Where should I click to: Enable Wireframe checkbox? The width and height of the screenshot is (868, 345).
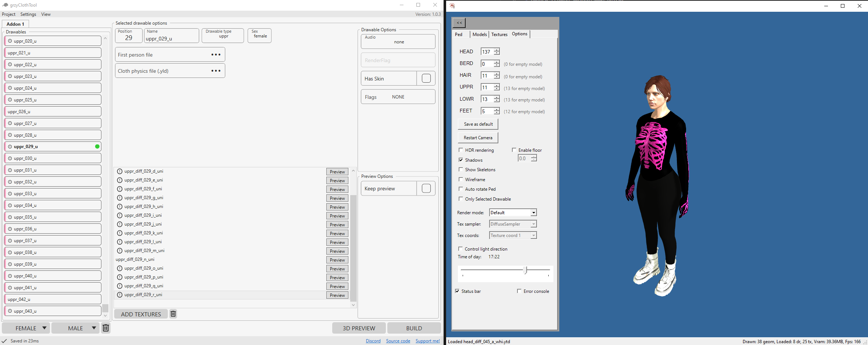coord(461,179)
